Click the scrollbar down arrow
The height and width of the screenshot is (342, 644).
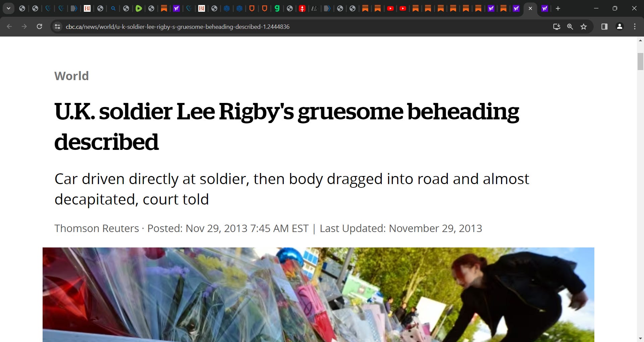coord(640,338)
